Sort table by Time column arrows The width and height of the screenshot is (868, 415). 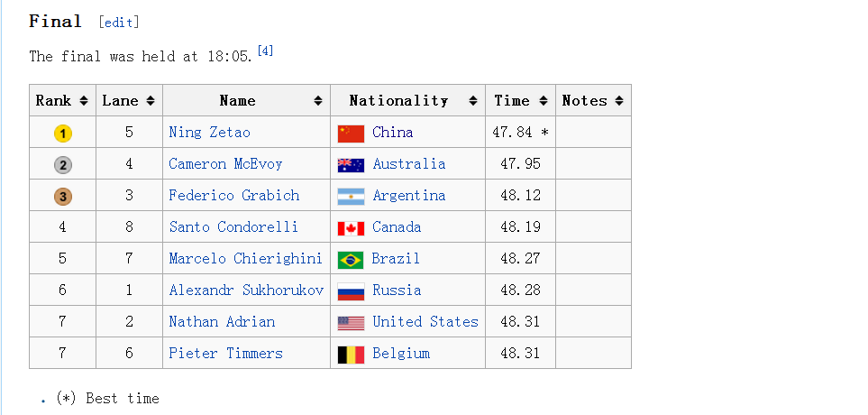(544, 101)
